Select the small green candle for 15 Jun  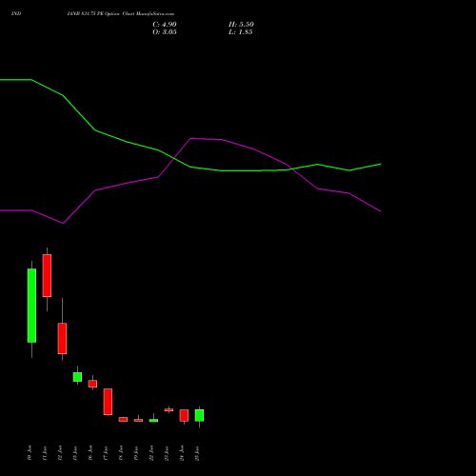77,377
